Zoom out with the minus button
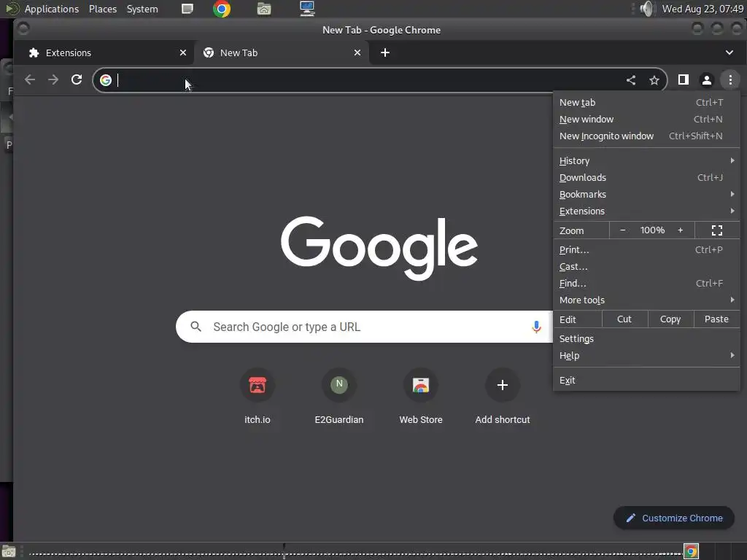 coord(622,230)
